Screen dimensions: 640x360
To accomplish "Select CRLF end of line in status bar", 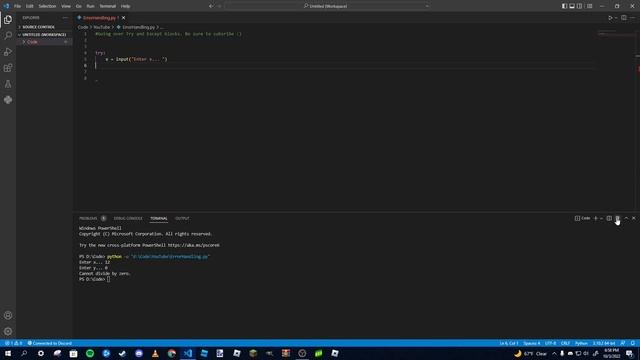I will (x=565, y=343).
